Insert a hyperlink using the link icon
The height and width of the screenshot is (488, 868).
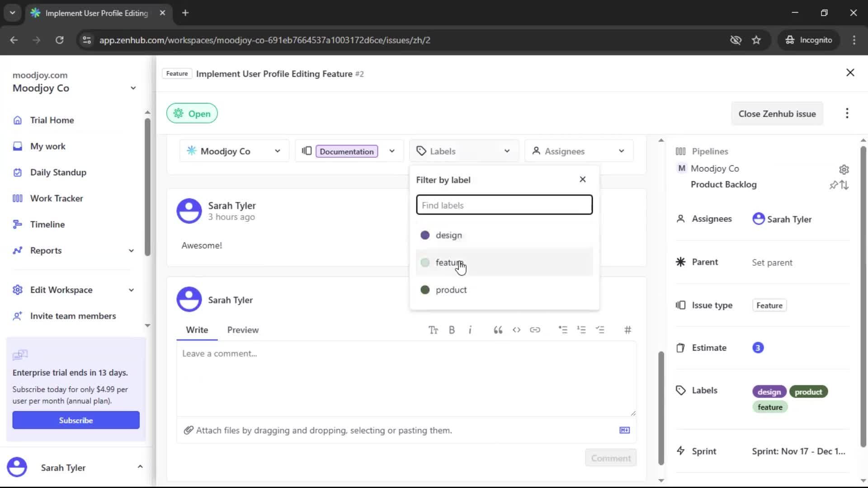(535, 330)
